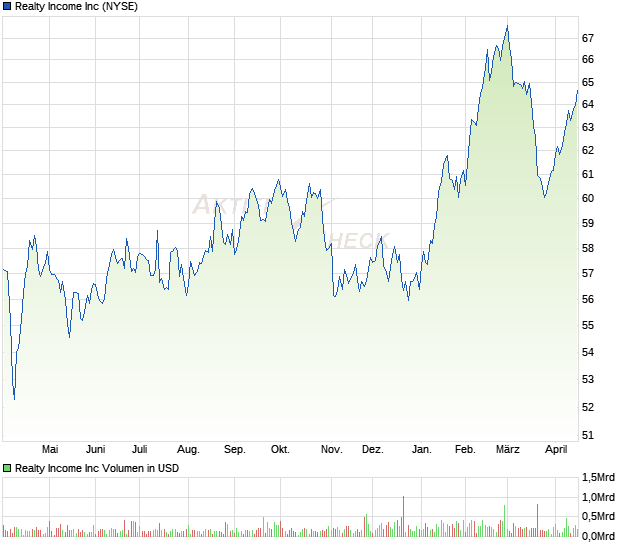The image size is (620, 546).
Task: Click the 'April' month label
Action: click(556, 450)
